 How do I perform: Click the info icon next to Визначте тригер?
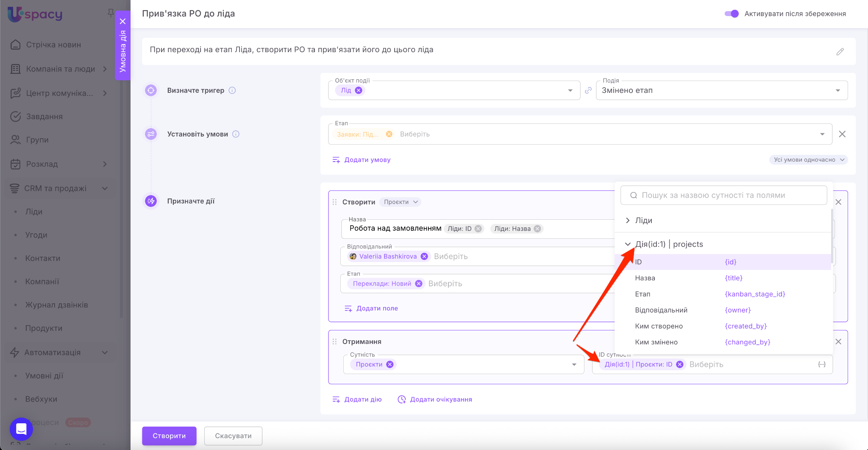pyautogui.click(x=232, y=90)
